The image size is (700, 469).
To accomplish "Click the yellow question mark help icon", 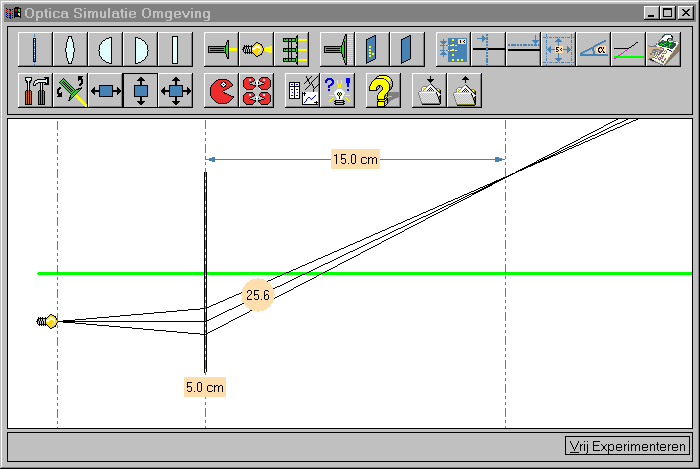I will pyautogui.click(x=380, y=91).
